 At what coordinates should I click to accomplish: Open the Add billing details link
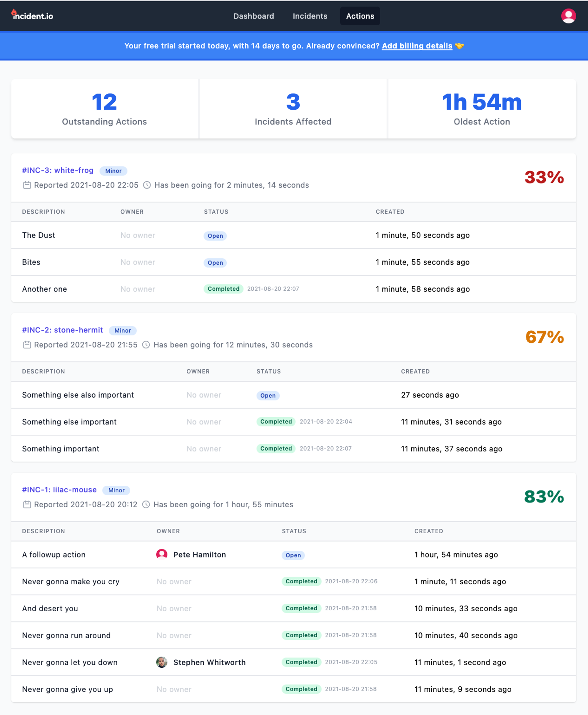tap(417, 46)
